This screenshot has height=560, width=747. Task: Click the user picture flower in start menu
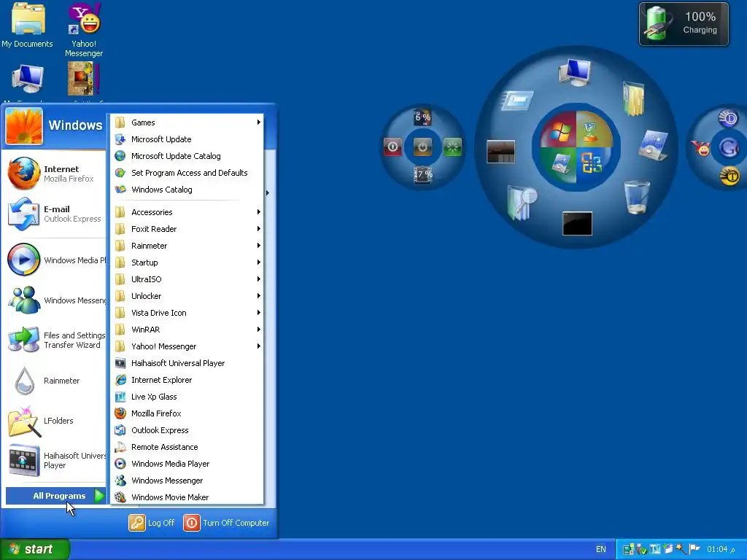(x=24, y=125)
